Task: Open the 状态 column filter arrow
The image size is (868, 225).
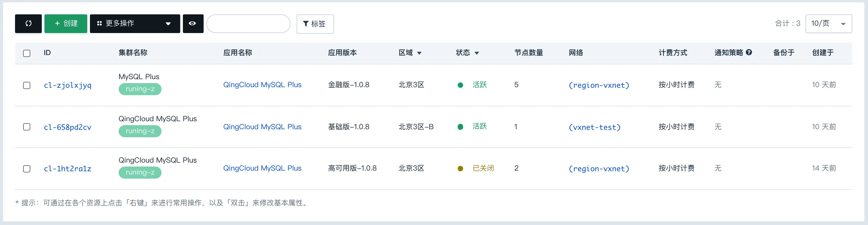Action: (477, 53)
